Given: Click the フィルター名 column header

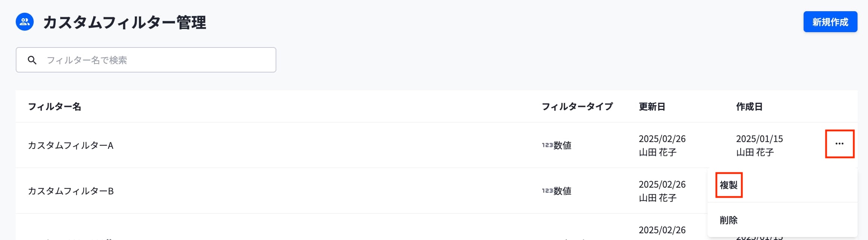Looking at the screenshot, I should point(55,107).
